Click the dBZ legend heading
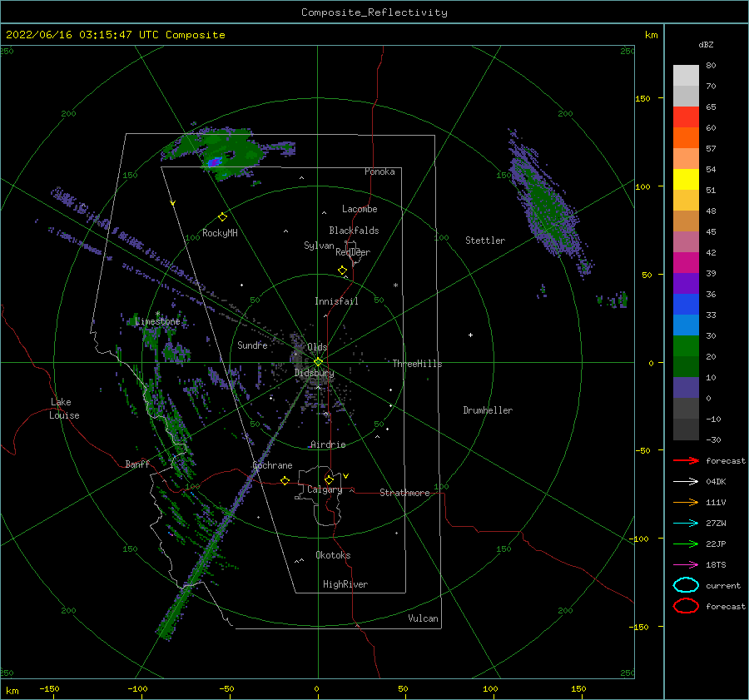749x700 pixels. [706, 45]
